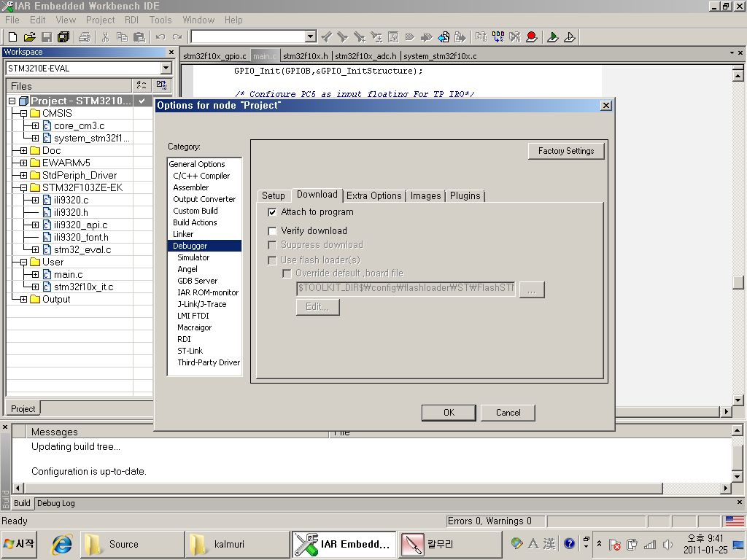The image size is (747, 560).
Task: Click the Start button on the taskbar
Action: point(20,544)
